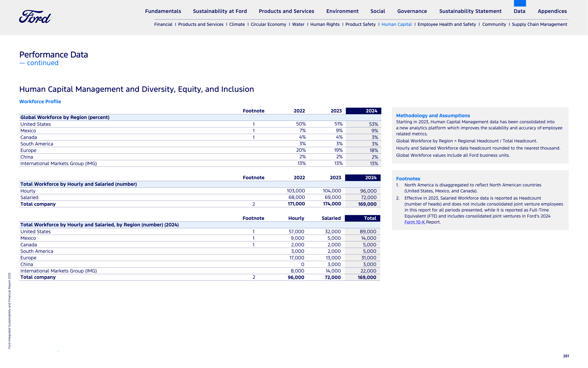Click IMG salaried value 14,000
This screenshot has width=588, height=368.
(x=333, y=271)
